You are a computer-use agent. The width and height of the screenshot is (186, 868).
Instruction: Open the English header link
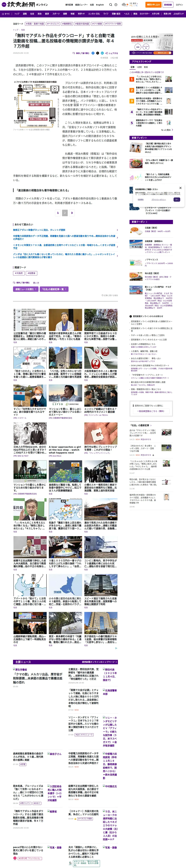(x=100, y=5)
